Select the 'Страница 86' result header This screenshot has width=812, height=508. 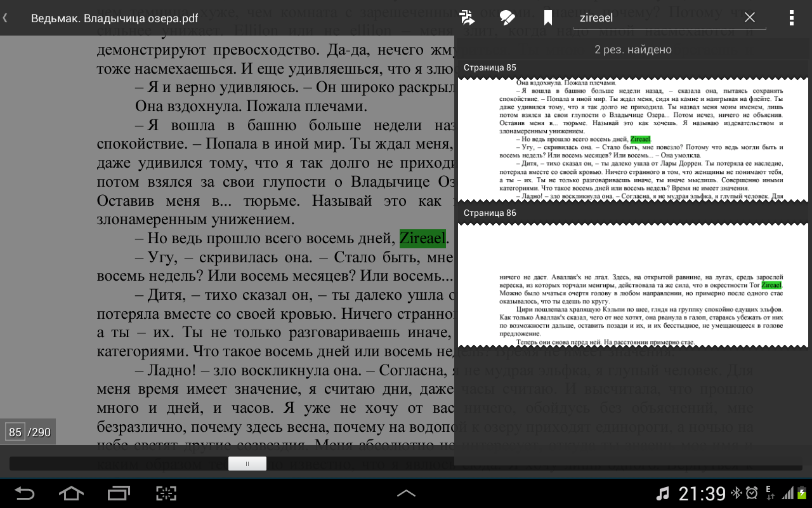[x=490, y=213]
